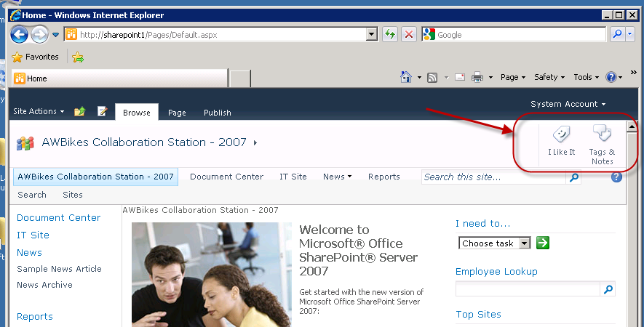Image resolution: width=644 pixels, height=327 pixels.
Task: Click the welcome image thumbnail
Action: click(x=212, y=275)
